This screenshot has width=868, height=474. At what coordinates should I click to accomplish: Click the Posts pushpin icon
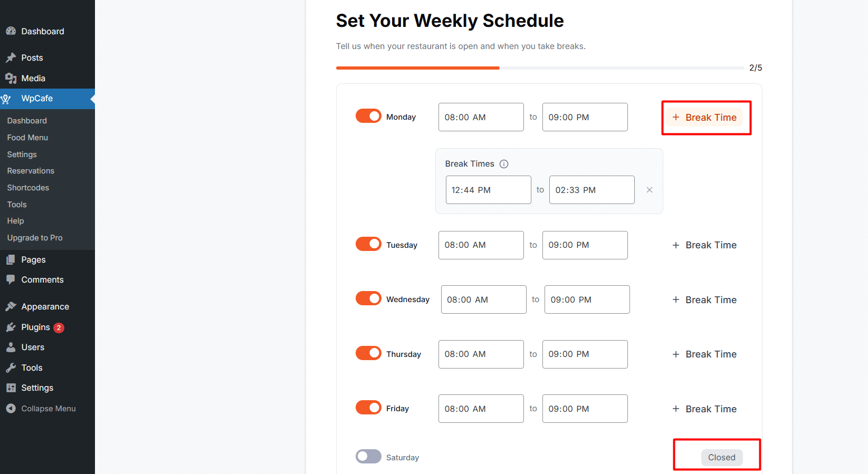[11, 57]
